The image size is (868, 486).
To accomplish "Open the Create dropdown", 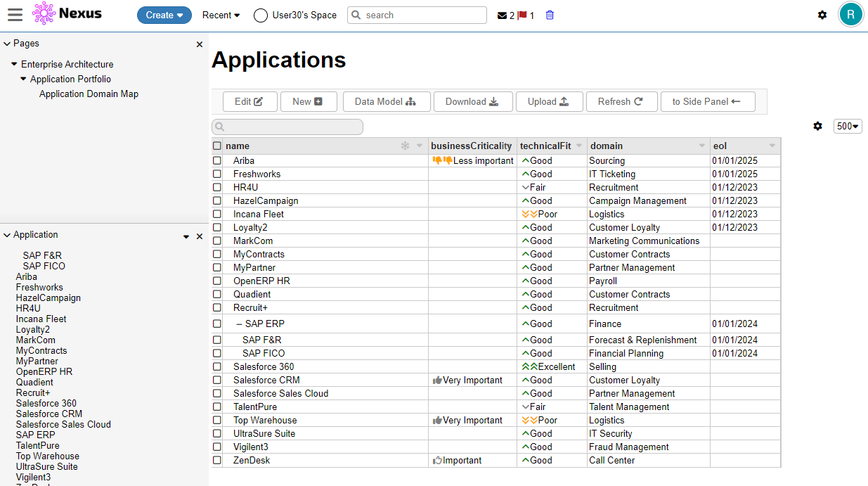I will coord(164,15).
